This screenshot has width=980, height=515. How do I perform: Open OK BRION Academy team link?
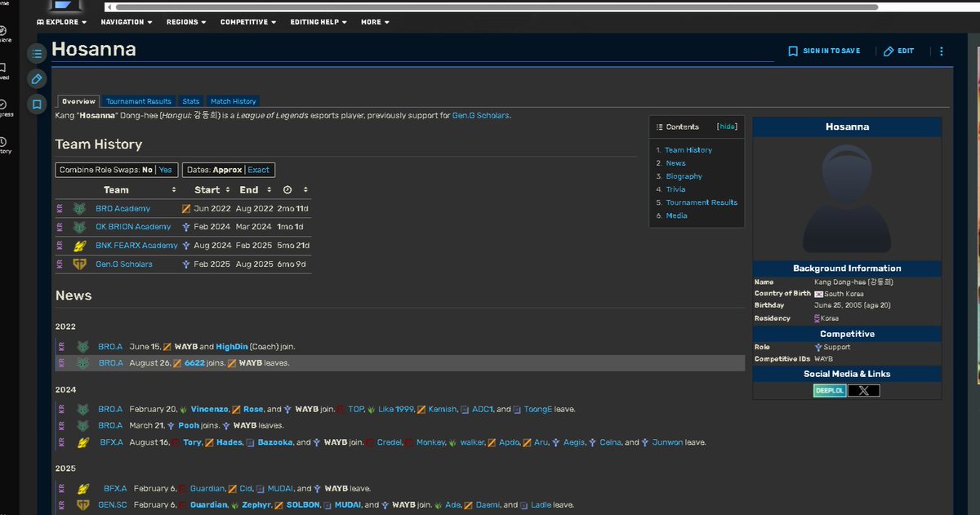coord(133,227)
